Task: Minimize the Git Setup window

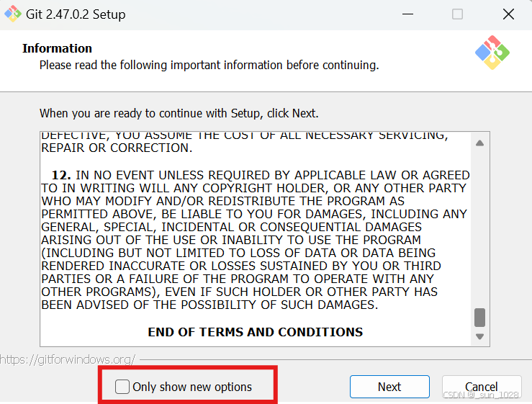Action: [407, 14]
